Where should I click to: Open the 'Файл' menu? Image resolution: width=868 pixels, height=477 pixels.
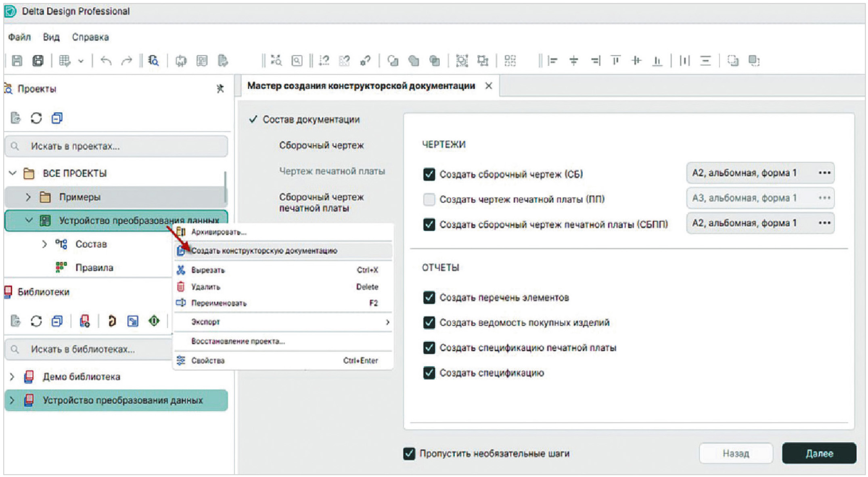(x=19, y=37)
